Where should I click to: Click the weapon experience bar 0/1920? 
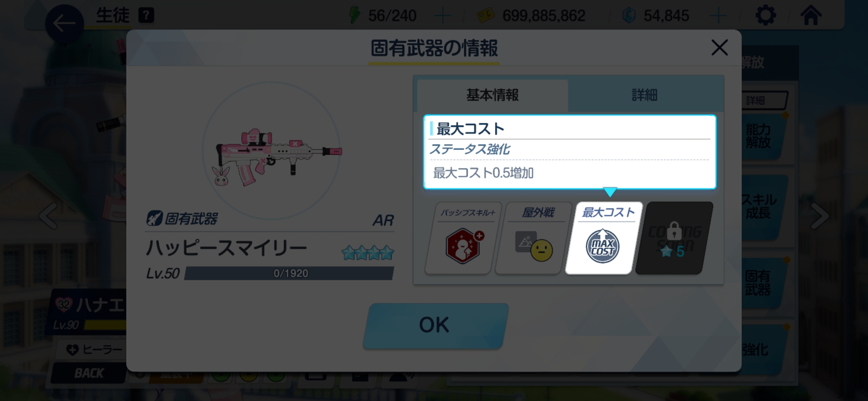tap(289, 273)
